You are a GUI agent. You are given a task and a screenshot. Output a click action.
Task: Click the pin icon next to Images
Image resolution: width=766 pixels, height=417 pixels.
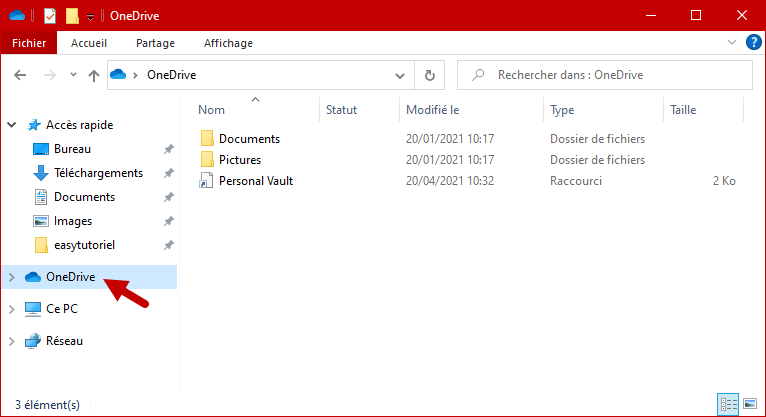point(169,221)
